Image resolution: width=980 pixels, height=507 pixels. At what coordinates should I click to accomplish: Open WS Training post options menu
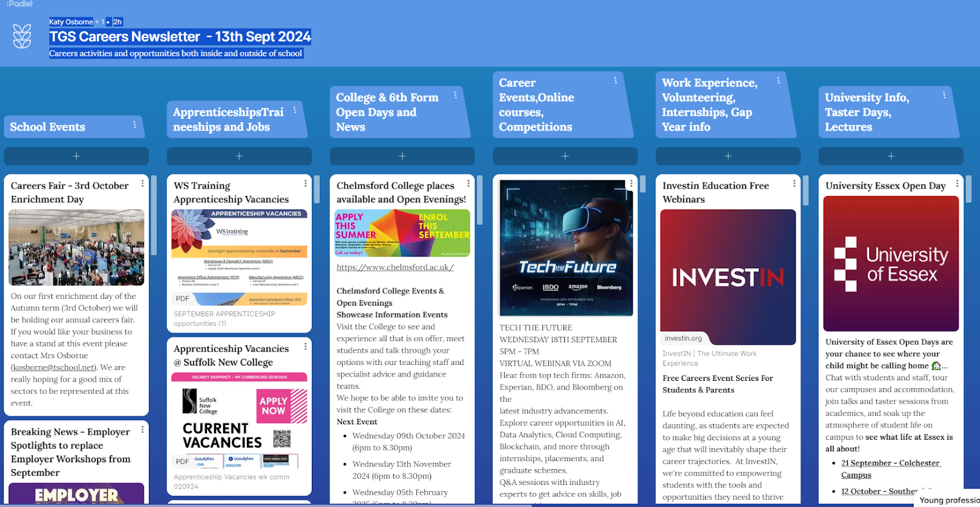(x=306, y=183)
